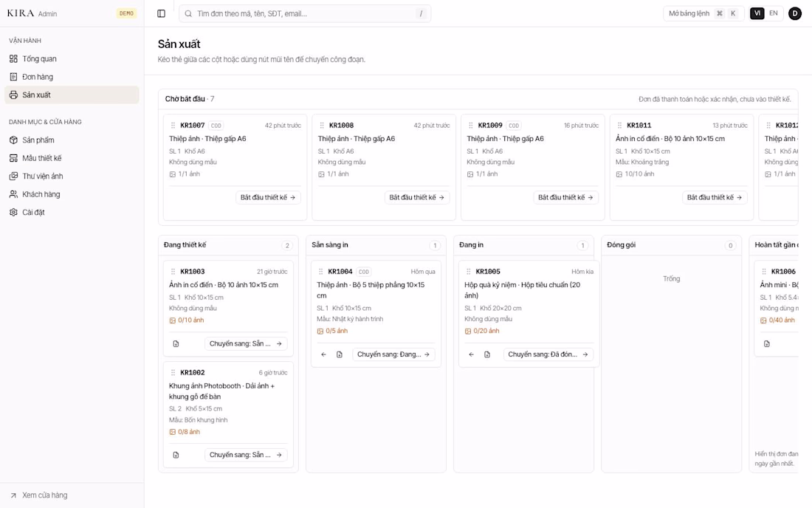This screenshot has width=812, height=508.
Task: Open the document icon on card KR1003
Action: [176, 344]
